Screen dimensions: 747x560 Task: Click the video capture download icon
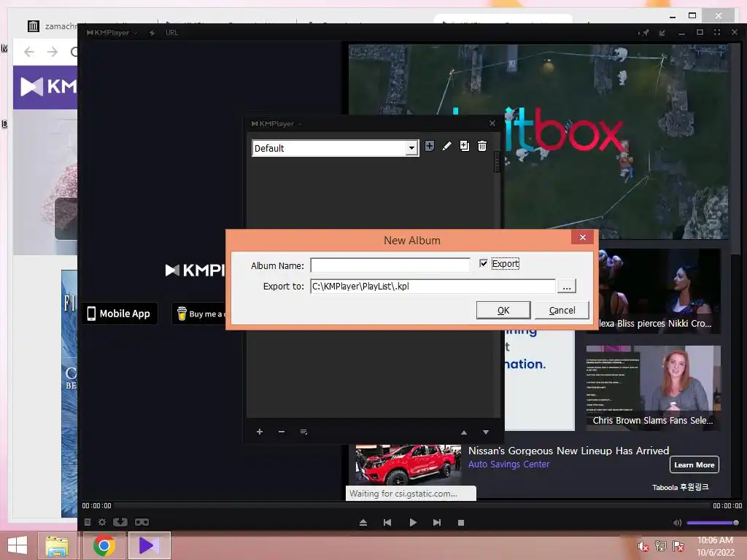[120, 522]
